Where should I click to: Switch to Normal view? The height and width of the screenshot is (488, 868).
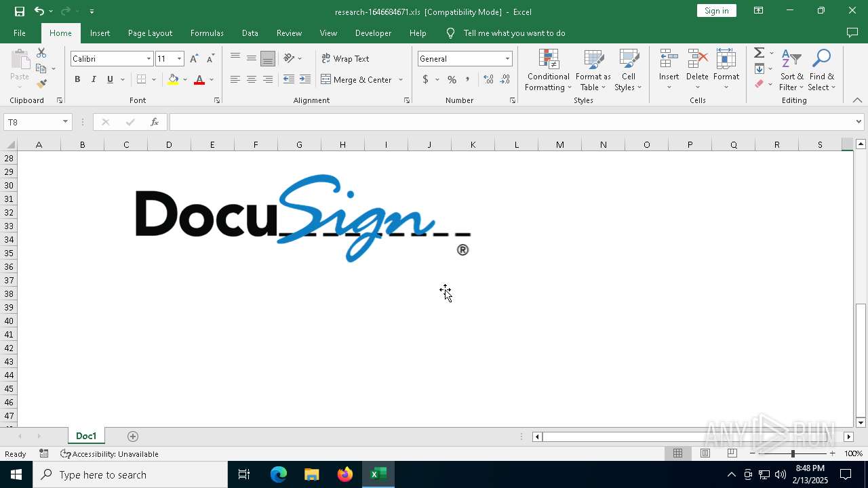677,453
